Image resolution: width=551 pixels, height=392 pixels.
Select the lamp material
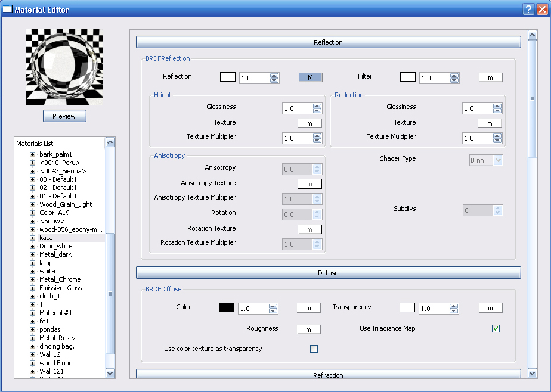(x=46, y=263)
